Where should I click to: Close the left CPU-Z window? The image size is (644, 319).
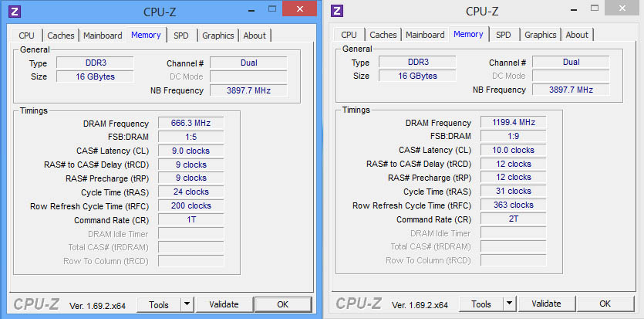click(x=300, y=8)
